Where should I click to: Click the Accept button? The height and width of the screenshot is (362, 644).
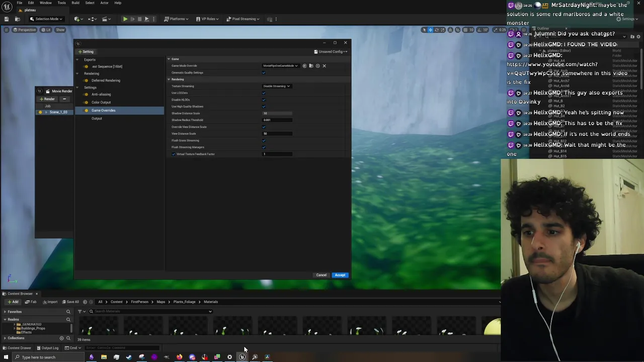pyautogui.click(x=340, y=275)
